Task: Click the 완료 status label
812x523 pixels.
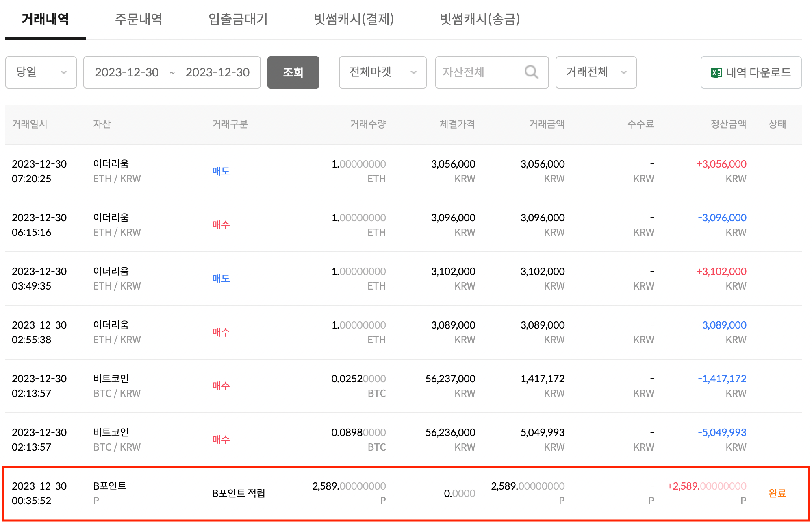Action: tap(777, 493)
